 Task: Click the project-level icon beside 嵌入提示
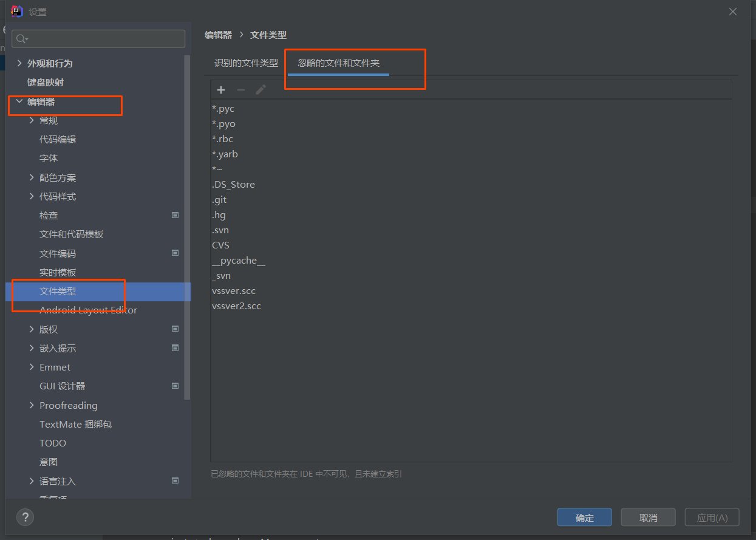pyautogui.click(x=175, y=348)
